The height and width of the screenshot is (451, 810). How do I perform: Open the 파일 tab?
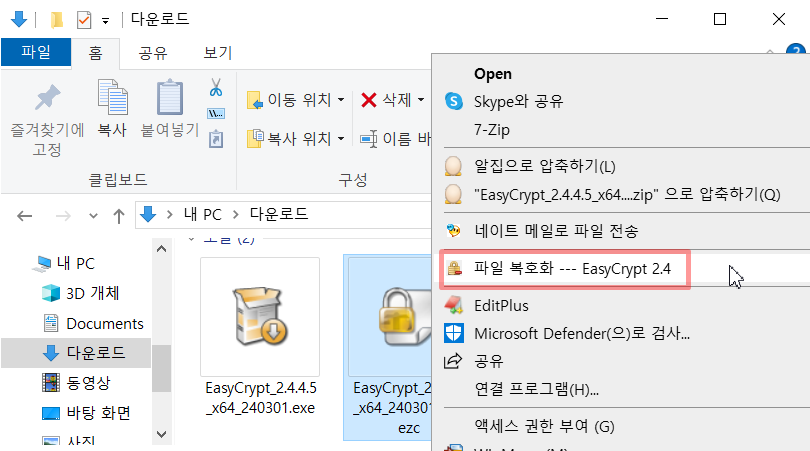click(36, 52)
